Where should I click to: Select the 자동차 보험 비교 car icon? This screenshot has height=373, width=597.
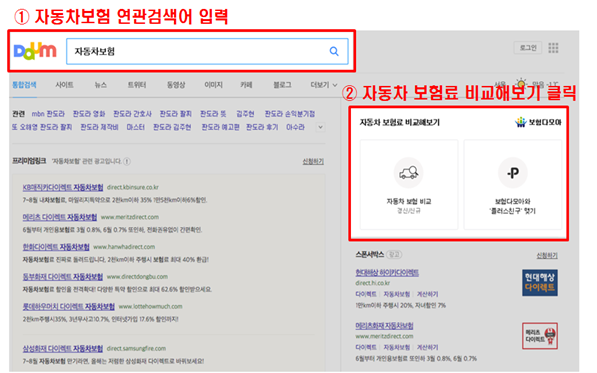409,173
